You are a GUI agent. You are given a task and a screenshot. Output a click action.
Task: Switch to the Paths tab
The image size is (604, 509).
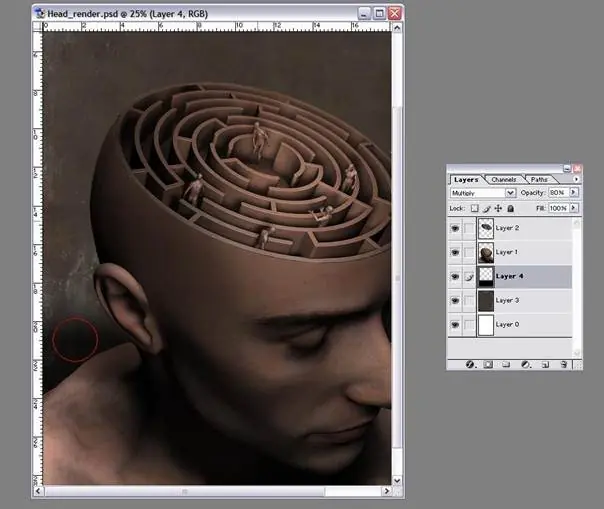538,179
